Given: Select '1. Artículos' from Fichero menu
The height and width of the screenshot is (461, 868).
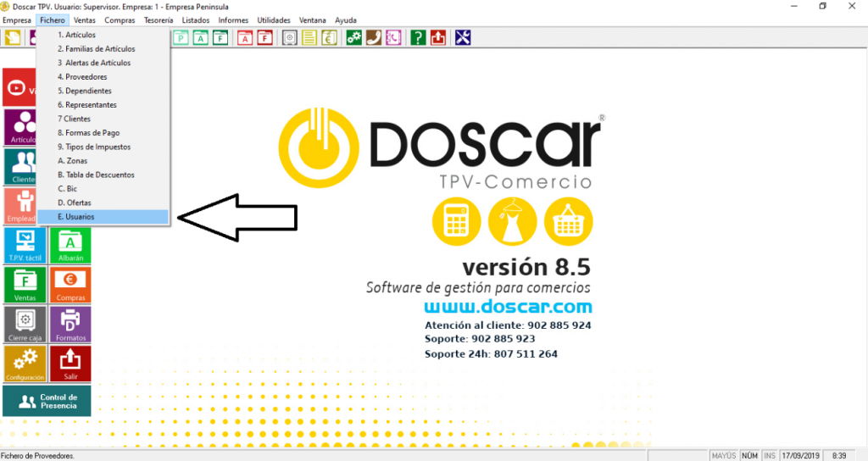Looking at the screenshot, I should (103, 35).
